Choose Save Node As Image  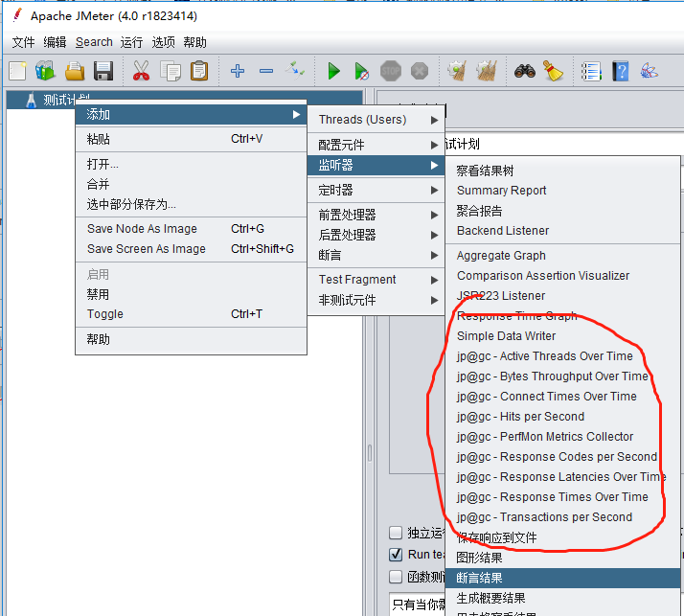191,229
